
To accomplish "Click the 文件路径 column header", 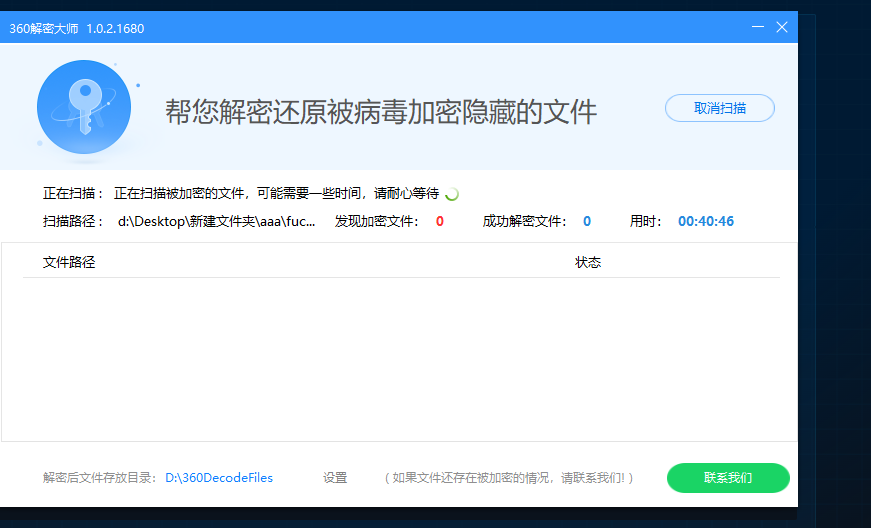I will (x=69, y=262).
